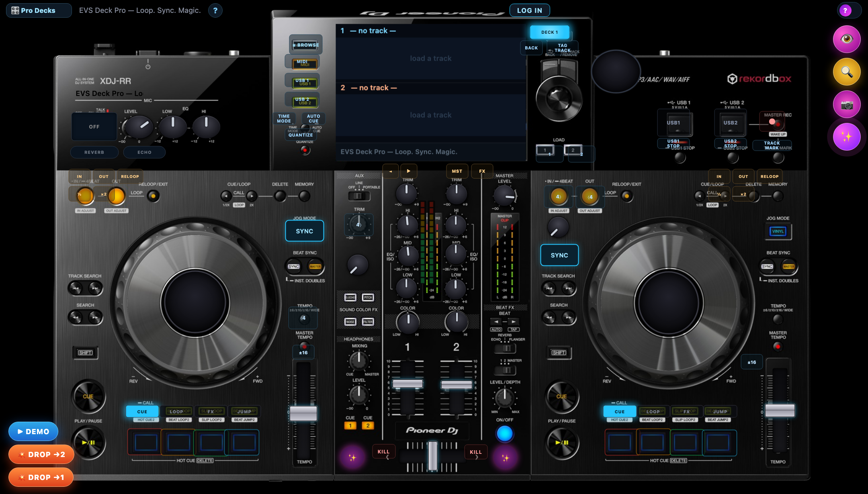The width and height of the screenshot is (868, 494).
Task: Click the LOG IN button
Action: tap(530, 10)
